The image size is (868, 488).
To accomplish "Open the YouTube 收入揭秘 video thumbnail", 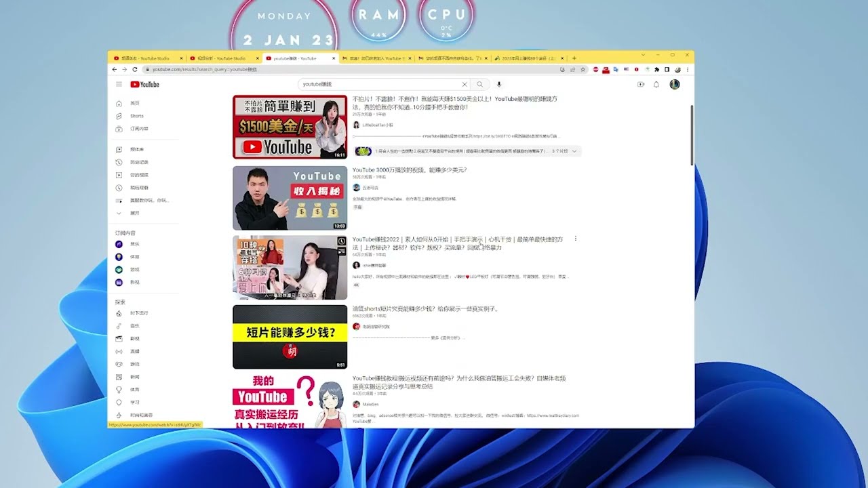I will [290, 198].
